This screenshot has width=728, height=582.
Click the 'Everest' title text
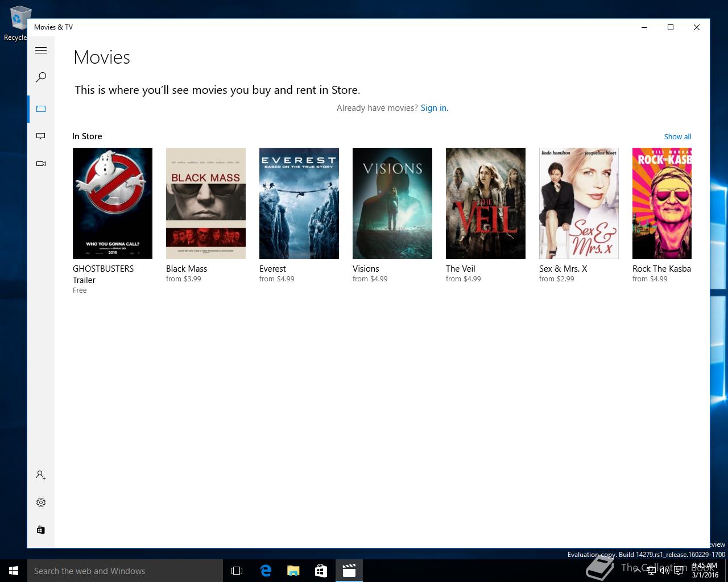[x=272, y=269]
